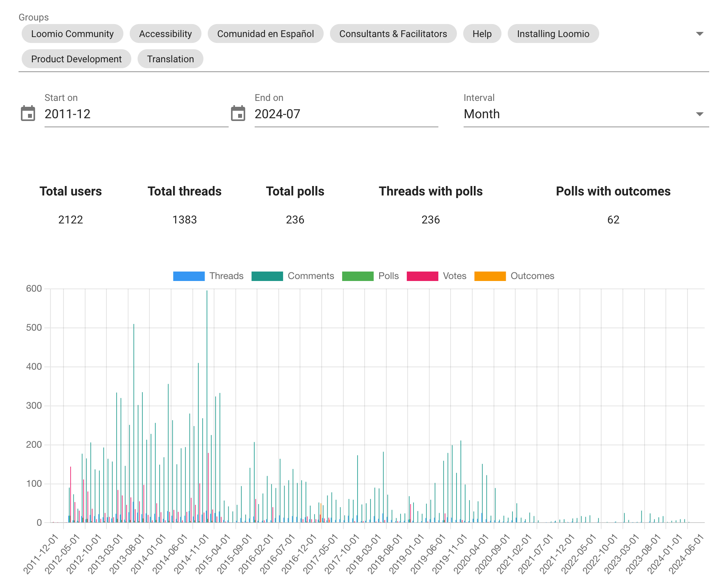Open the Month interval select field
The height and width of the screenshot is (588, 723).
click(586, 114)
